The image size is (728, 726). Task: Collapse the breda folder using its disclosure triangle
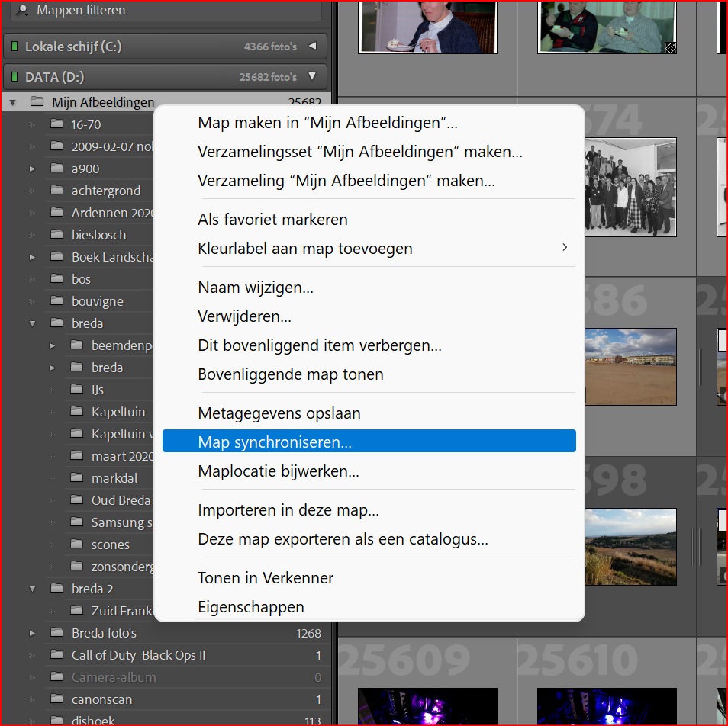tap(33, 323)
